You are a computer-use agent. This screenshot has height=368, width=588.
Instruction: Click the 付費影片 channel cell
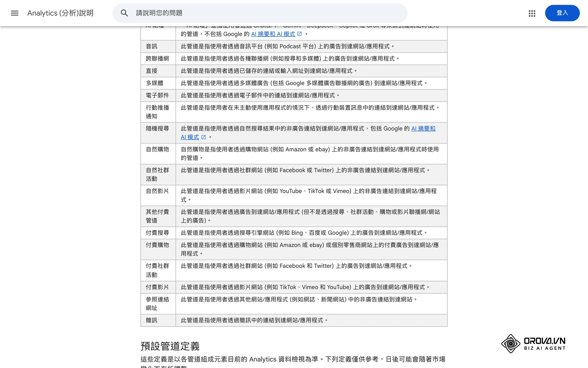[158, 287]
